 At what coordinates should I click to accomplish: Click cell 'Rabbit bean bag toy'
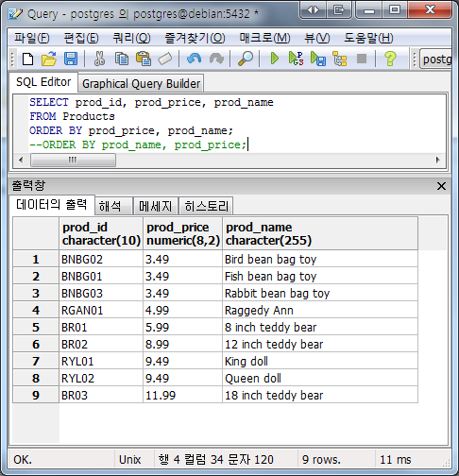[320, 293]
